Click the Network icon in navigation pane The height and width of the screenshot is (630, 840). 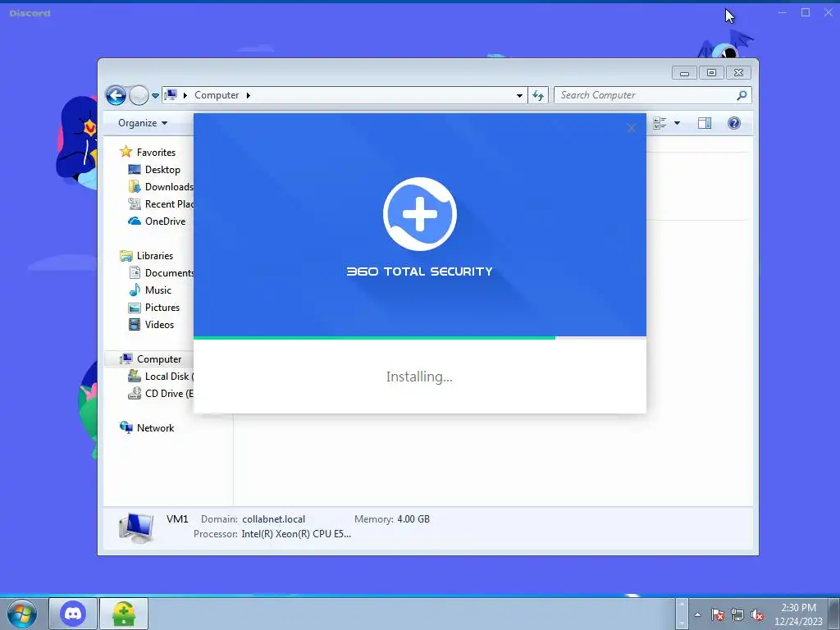point(126,427)
